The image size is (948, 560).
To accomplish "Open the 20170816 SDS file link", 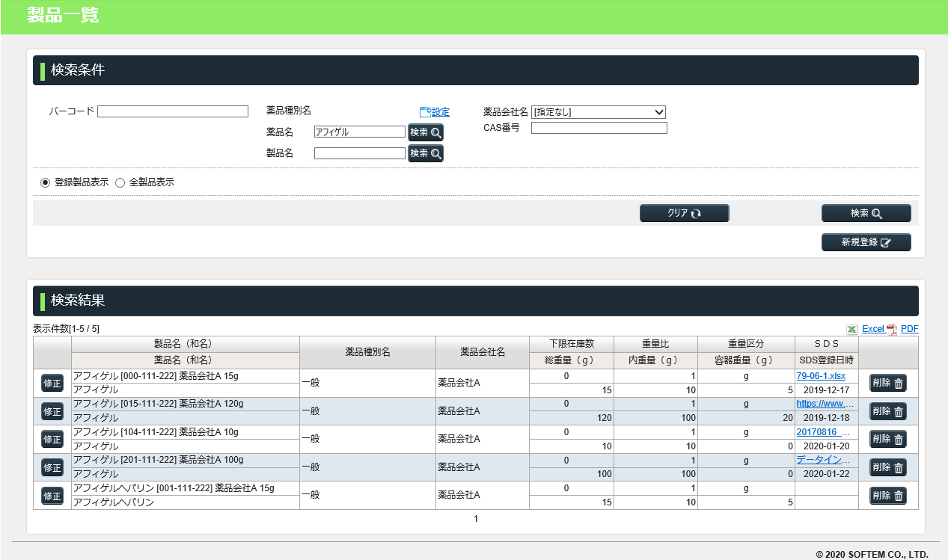I will (x=823, y=432).
